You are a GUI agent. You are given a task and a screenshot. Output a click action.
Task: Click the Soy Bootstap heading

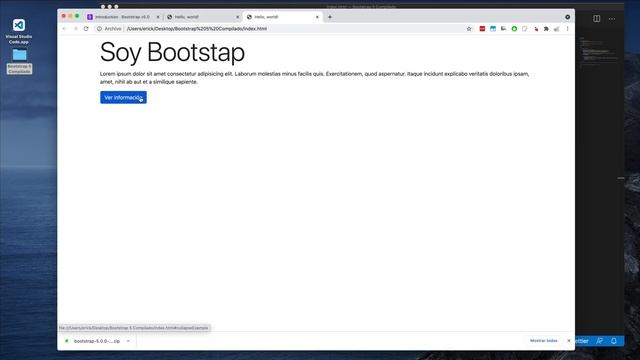(172, 52)
